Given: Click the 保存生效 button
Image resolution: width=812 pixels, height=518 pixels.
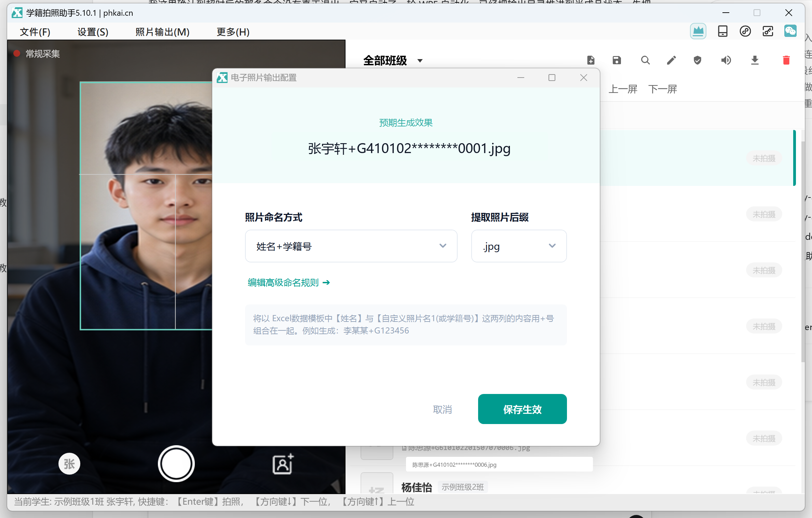Looking at the screenshot, I should tap(522, 409).
